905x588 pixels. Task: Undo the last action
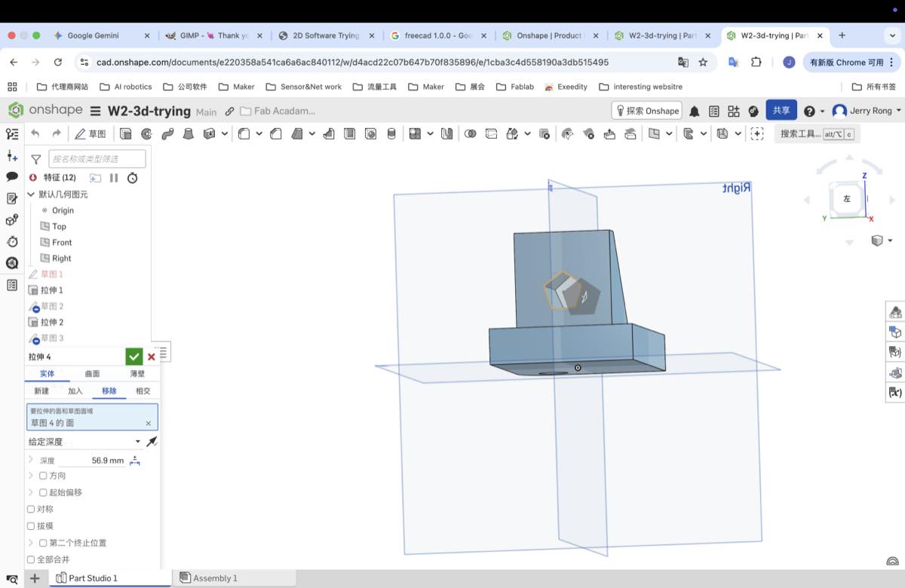click(35, 133)
